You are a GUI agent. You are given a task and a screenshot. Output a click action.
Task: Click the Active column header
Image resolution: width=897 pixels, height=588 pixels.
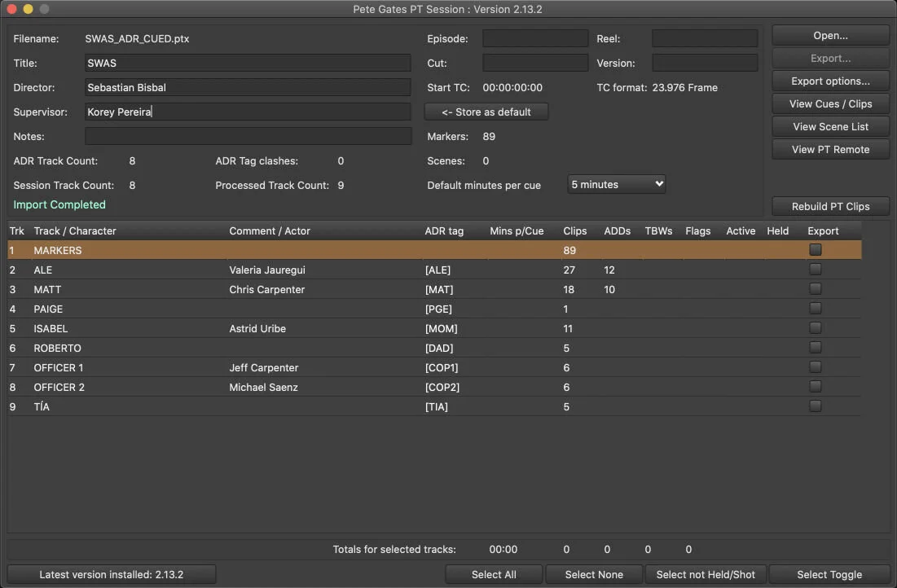(741, 231)
